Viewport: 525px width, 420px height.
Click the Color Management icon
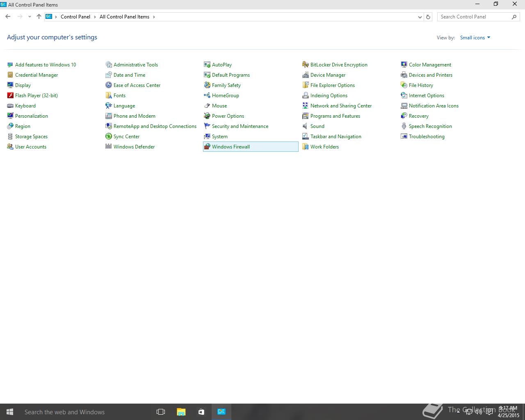pyautogui.click(x=404, y=64)
